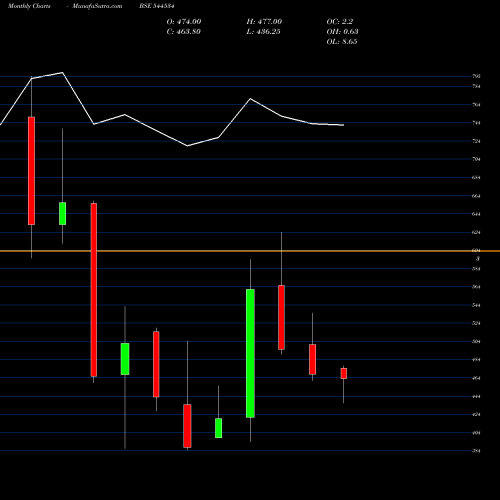
Task: Click the low value 'L: 436.25'
Action: coord(263,32)
